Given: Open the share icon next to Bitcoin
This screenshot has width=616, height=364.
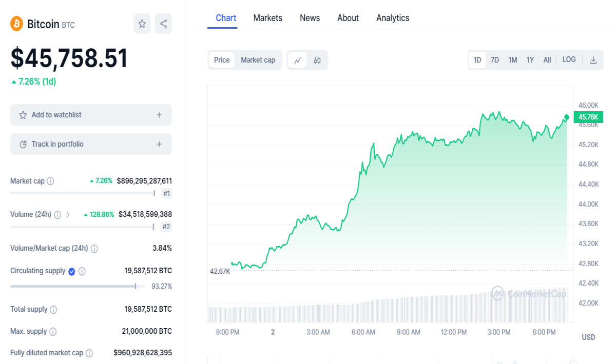Looking at the screenshot, I should 163,24.
